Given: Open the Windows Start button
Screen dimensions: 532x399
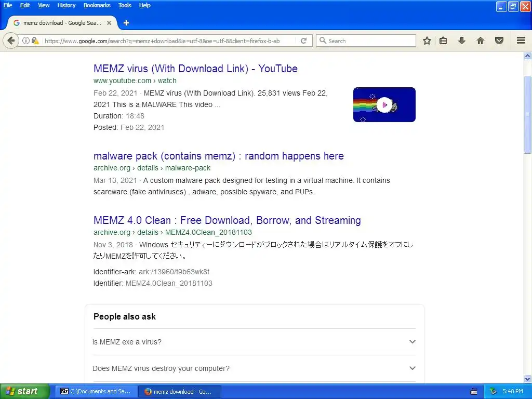Looking at the screenshot, I should click(25, 392).
